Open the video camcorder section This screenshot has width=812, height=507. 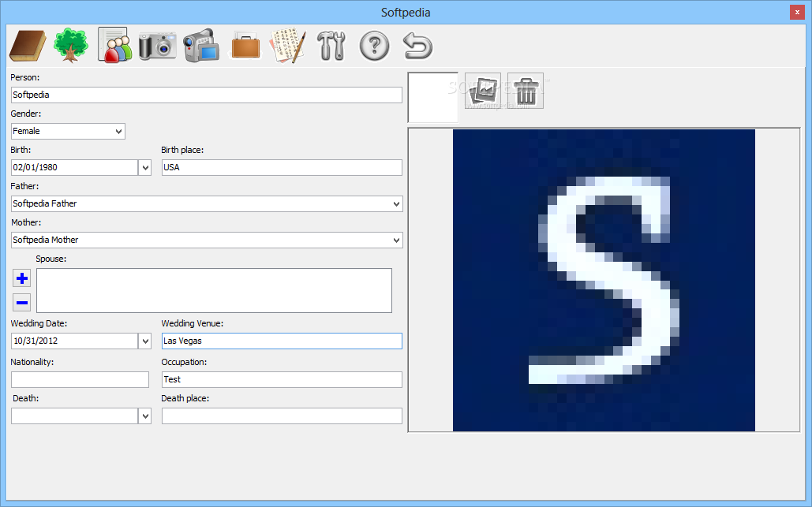pyautogui.click(x=201, y=46)
